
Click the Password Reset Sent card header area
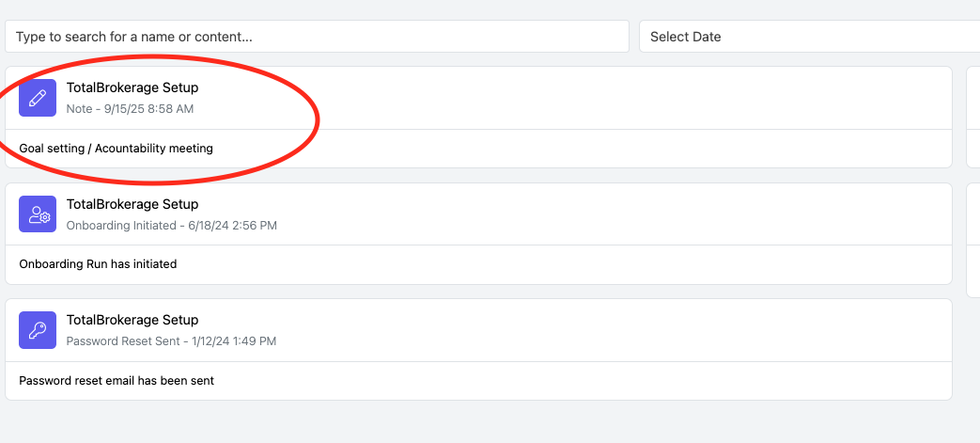pos(479,330)
